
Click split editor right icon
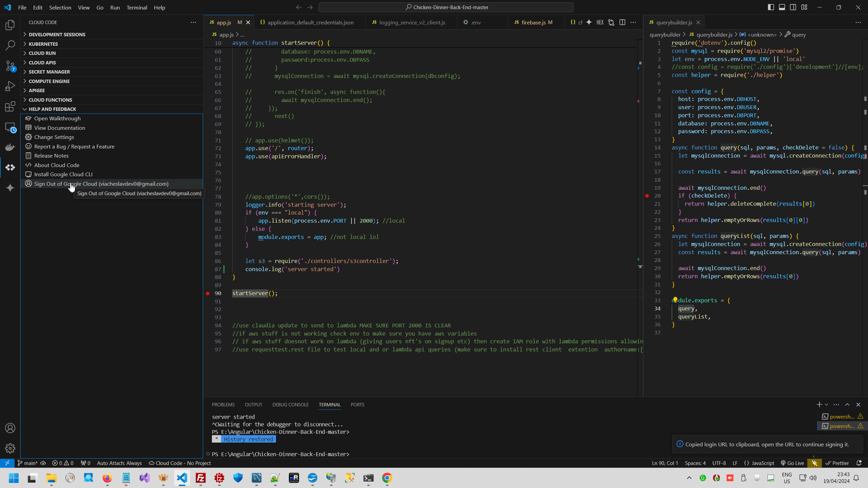(622, 22)
